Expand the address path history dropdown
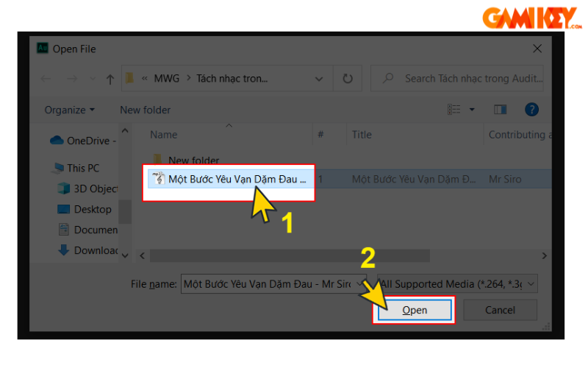This screenshot has height=368, width=588. point(318,78)
